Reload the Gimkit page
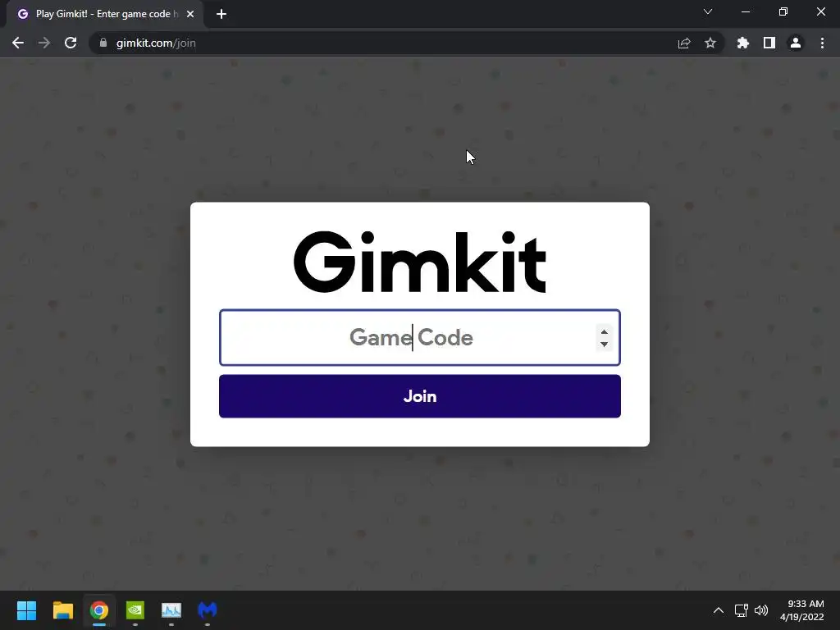This screenshot has height=630, width=840. 71,43
